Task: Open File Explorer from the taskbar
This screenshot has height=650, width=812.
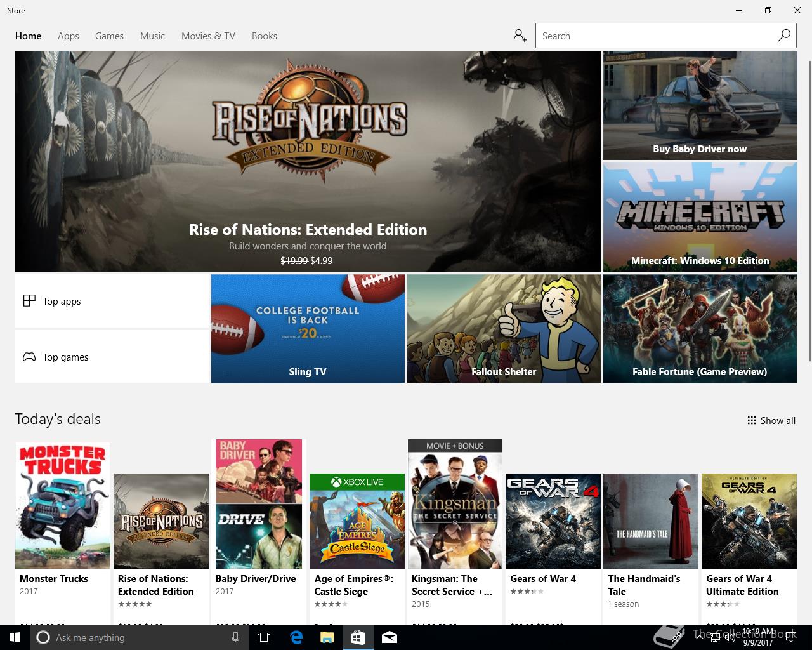Action: 327,637
